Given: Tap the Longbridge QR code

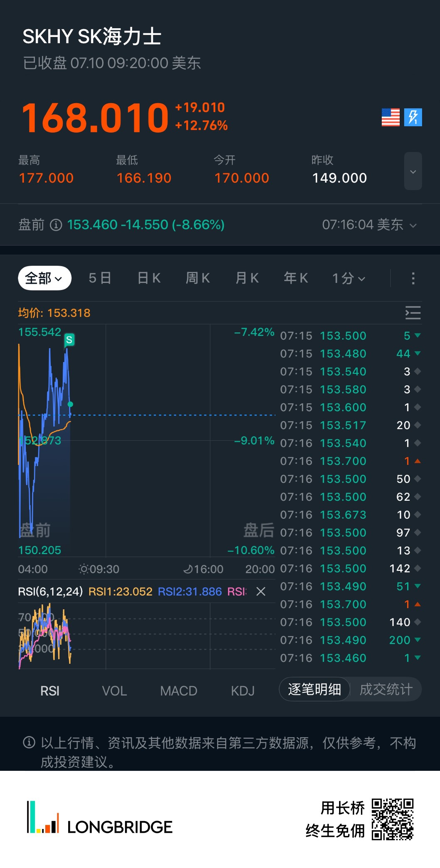Looking at the screenshot, I should tap(393, 819).
